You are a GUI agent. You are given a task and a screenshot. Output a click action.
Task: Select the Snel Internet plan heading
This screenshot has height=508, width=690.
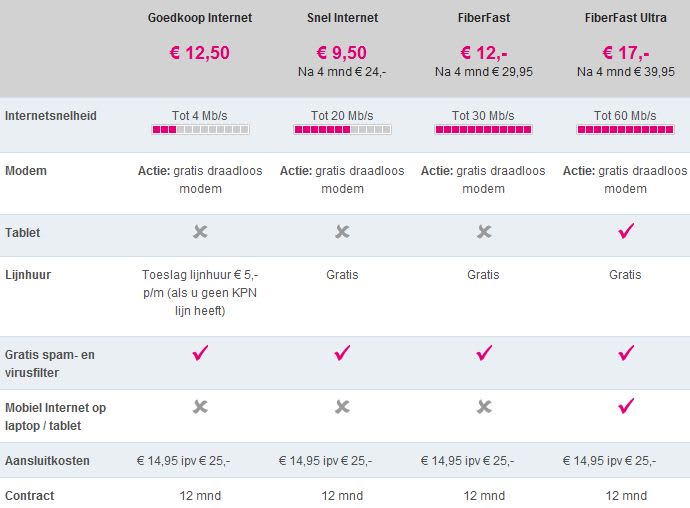click(342, 18)
